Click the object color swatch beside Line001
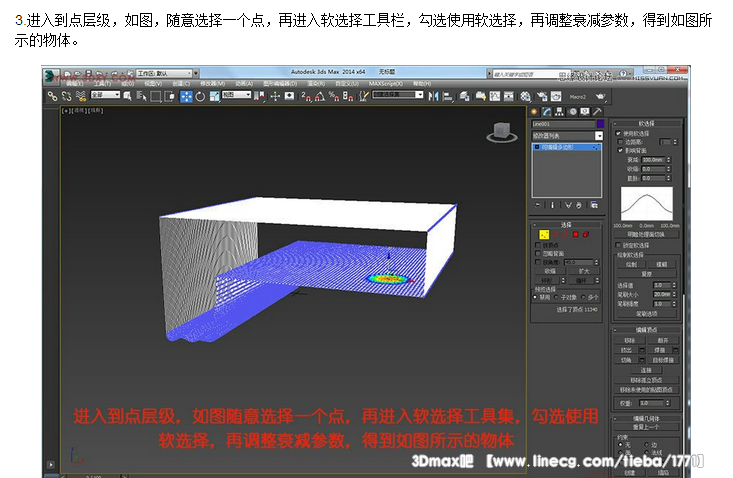 click(x=600, y=124)
